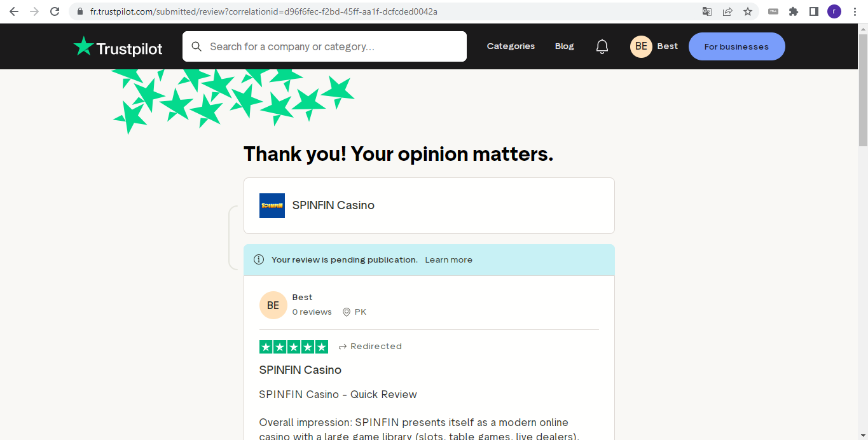Click the browser forward arrow

point(34,11)
